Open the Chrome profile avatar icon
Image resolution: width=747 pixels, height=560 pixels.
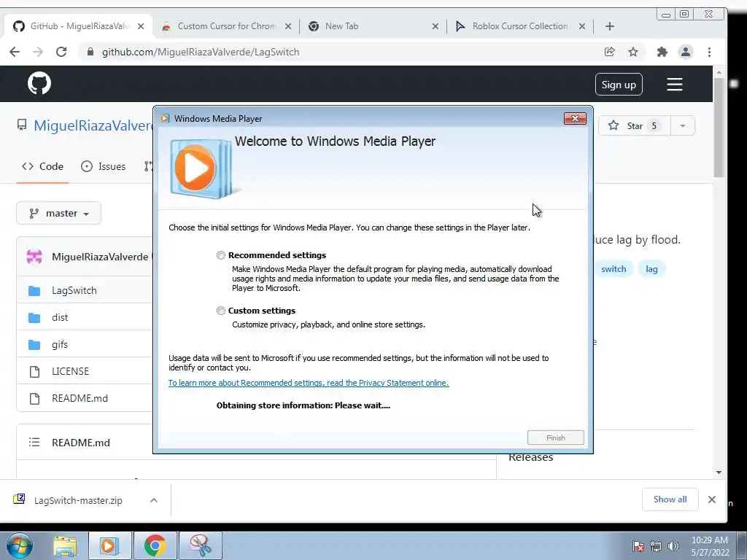point(686,52)
